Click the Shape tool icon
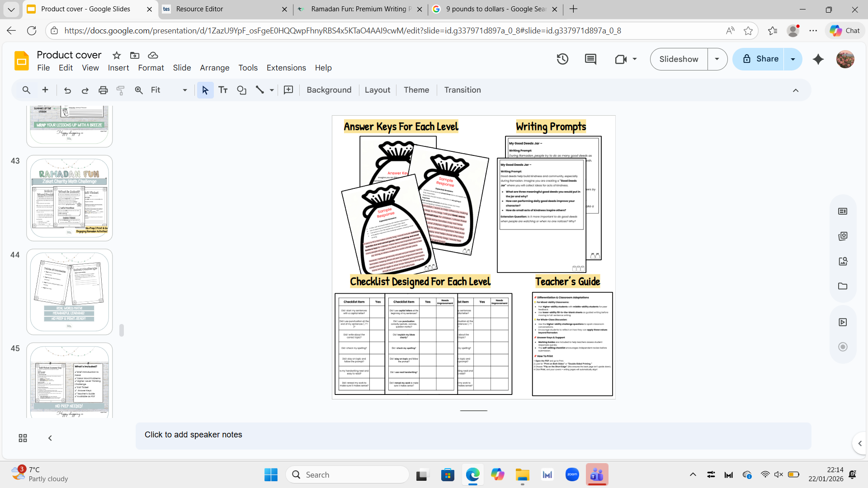This screenshot has height=488, width=868. tap(241, 90)
